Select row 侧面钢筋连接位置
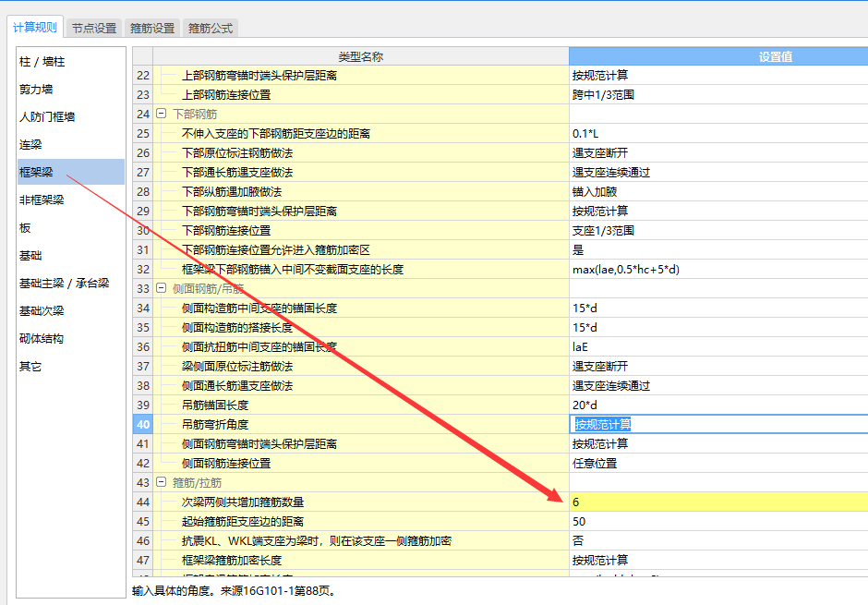This screenshot has width=868, height=605. (361, 463)
